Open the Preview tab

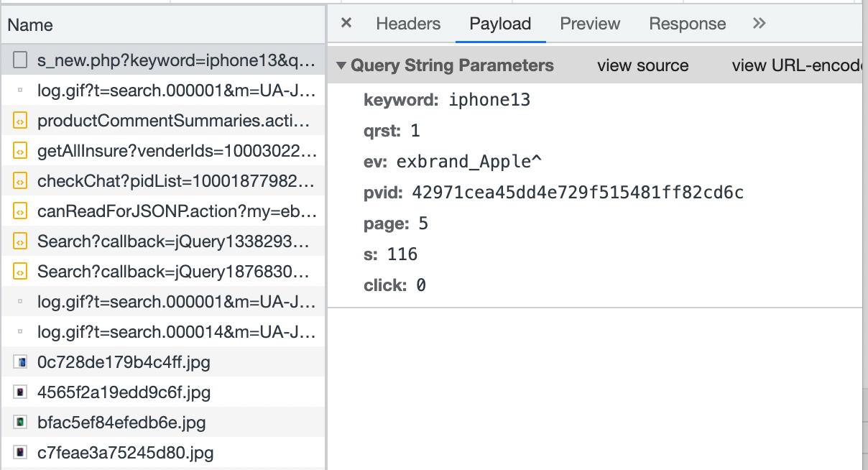pyautogui.click(x=590, y=24)
